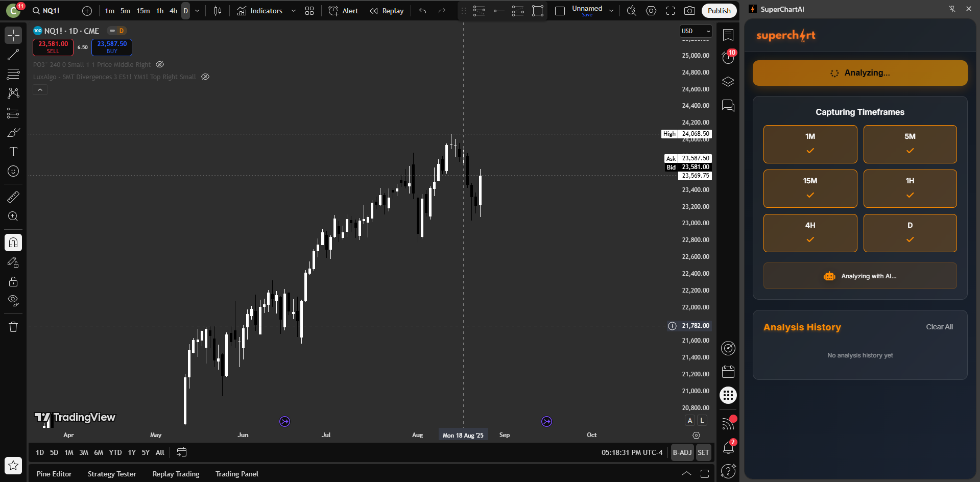The width and height of the screenshot is (980, 482).
Task: Open forecasting and measurement tools
Action: [13, 113]
